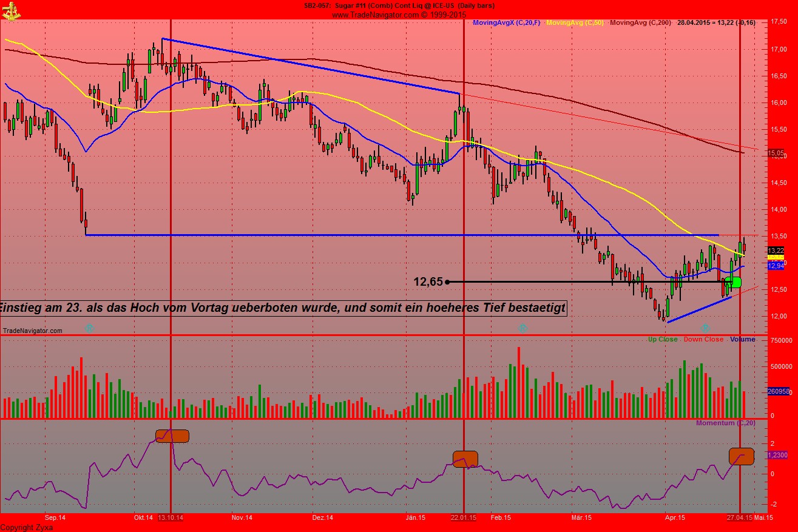The image size is (798, 532).
Task: Select the MovingAvg (C,50) indicator label
Action: [x=575, y=22]
